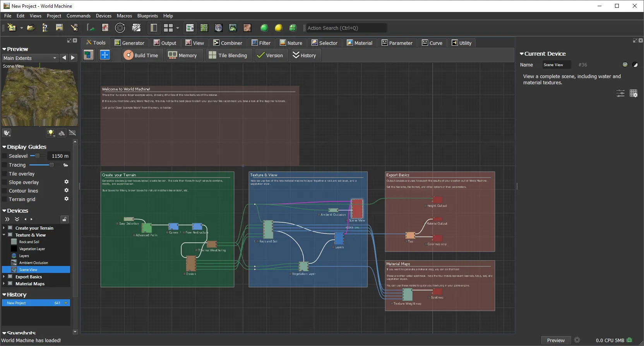Enable the Tracing checkbox
The width and height of the screenshot is (644, 346).
[x=5, y=165]
